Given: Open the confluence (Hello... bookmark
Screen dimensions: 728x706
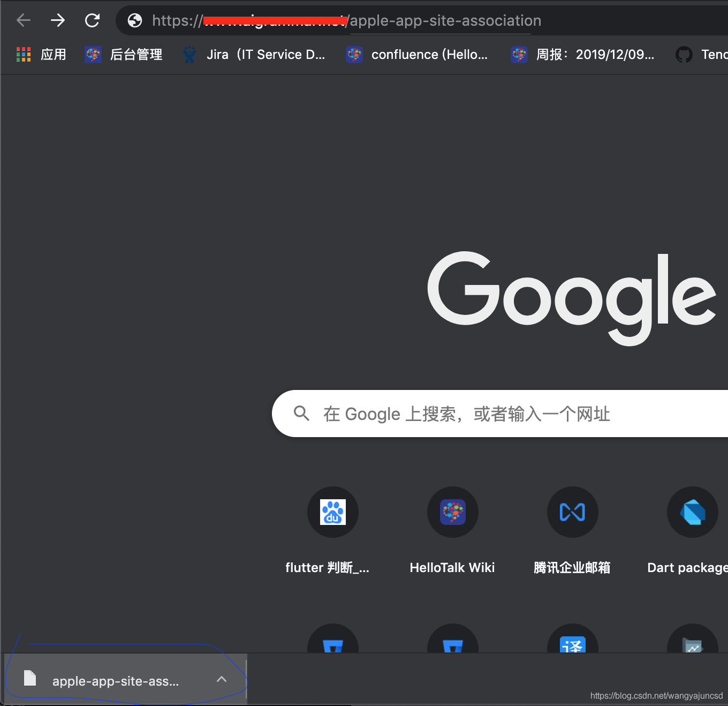Looking at the screenshot, I should point(417,54).
